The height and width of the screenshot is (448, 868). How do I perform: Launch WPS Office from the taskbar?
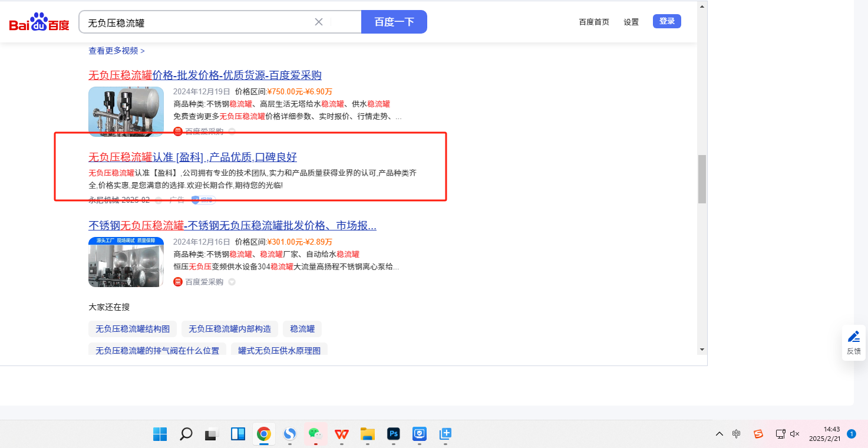(342, 434)
